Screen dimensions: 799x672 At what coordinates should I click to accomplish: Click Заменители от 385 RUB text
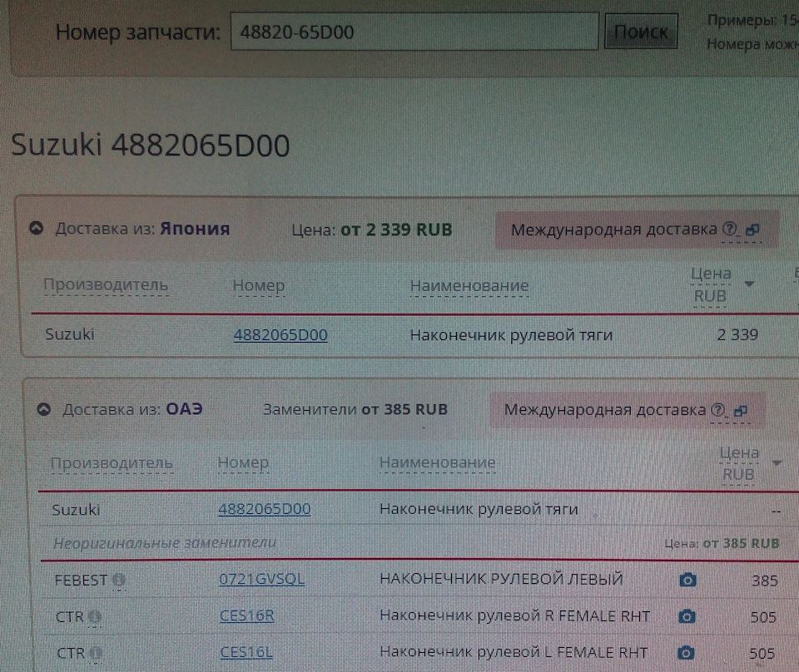355,409
